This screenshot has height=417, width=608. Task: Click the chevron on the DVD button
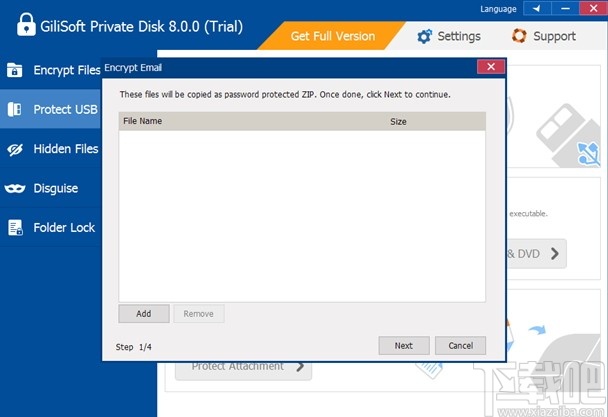coord(555,254)
